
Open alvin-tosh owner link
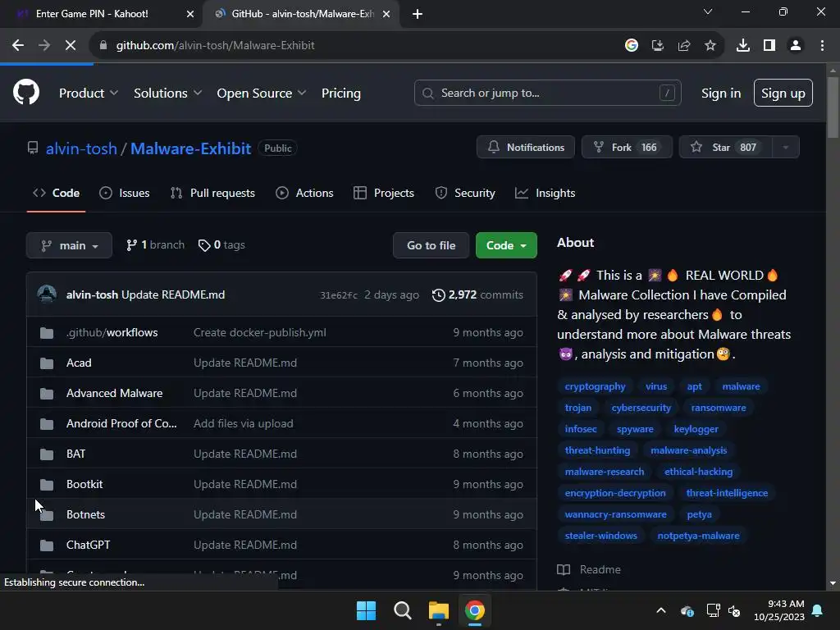pyautogui.click(x=81, y=148)
